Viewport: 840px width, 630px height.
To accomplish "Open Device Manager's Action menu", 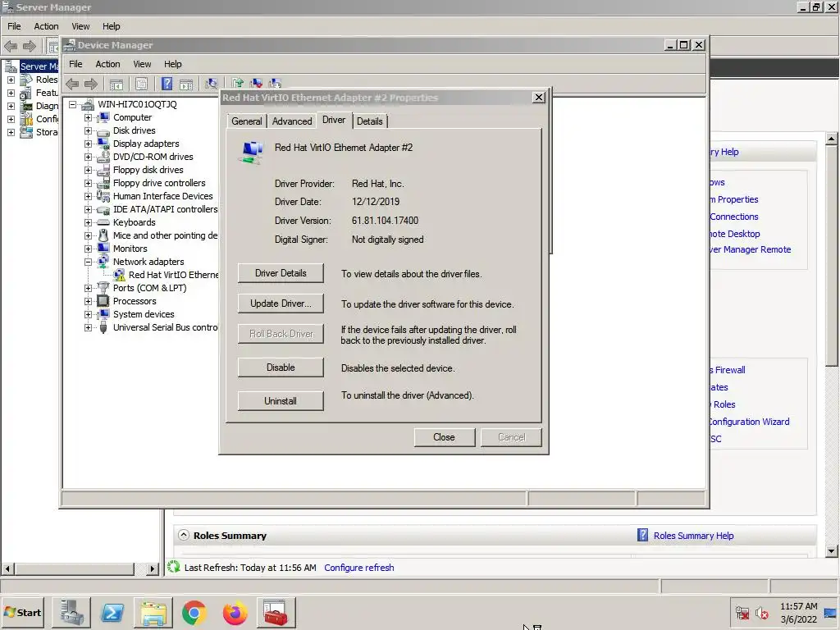I will pos(107,64).
